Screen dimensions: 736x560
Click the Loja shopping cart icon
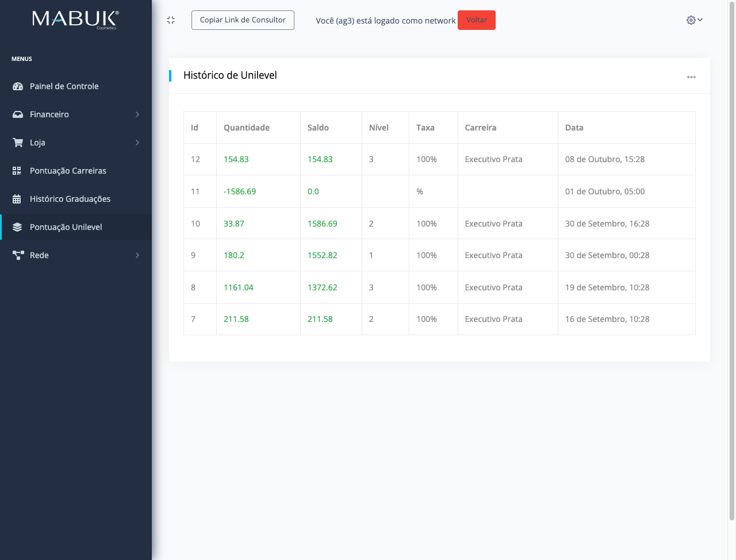[18, 143]
